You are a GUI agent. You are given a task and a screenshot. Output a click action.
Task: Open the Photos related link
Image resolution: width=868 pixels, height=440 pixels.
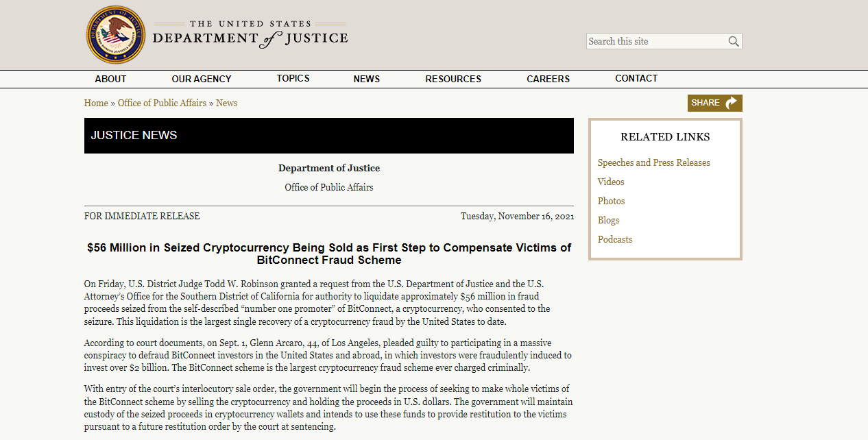coord(612,201)
